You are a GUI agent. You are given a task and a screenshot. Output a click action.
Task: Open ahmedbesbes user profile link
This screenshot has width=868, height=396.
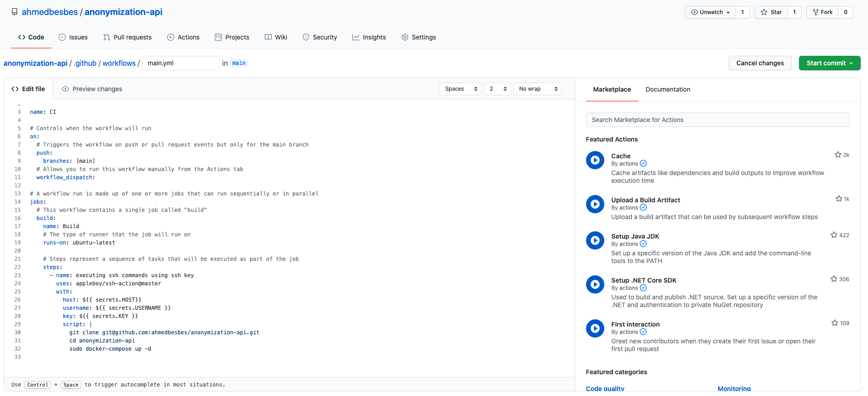[49, 12]
